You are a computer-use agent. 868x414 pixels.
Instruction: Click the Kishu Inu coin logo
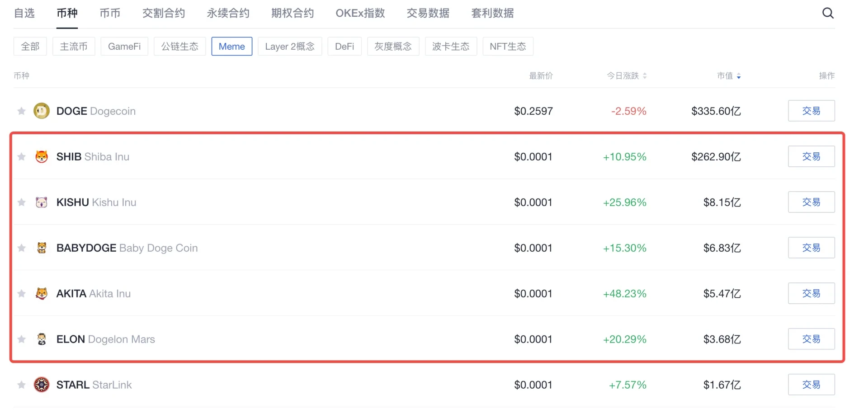click(x=42, y=202)
